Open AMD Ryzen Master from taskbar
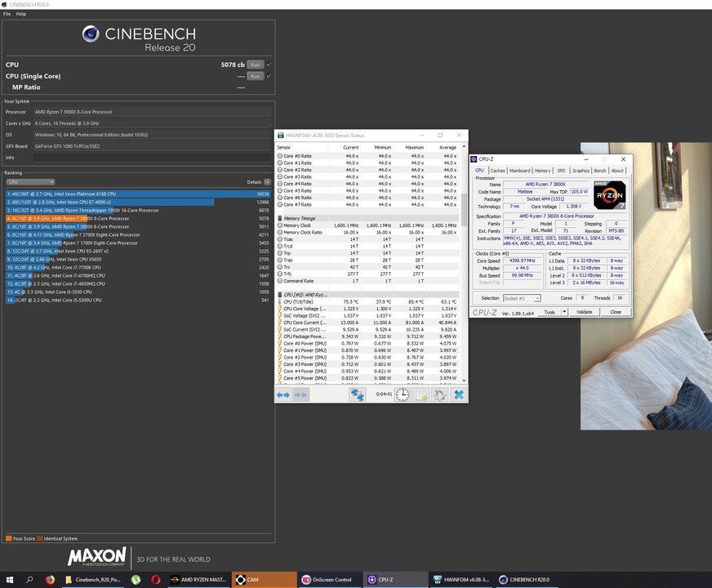The height and width of the screenshot is (588, 712). pos(198,579)
